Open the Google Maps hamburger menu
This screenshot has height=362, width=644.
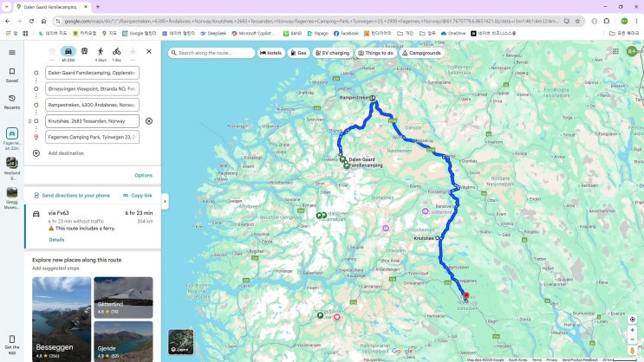pyautogui.click(x=12, y=53)
